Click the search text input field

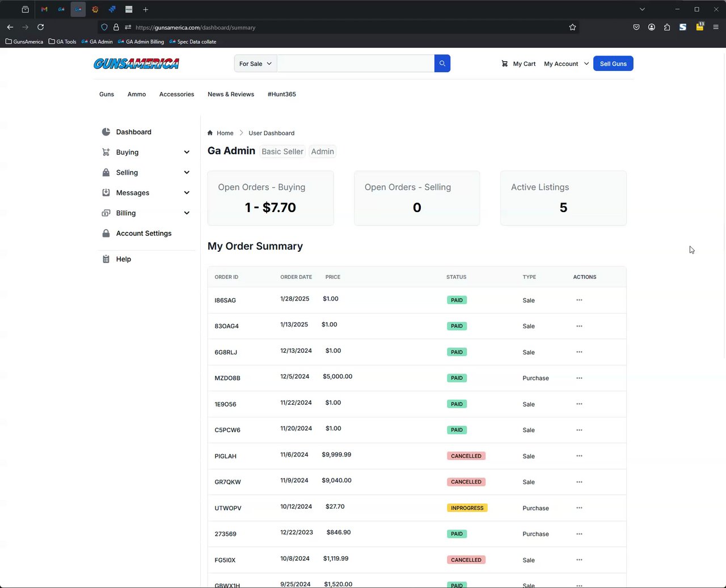point(356,64)
